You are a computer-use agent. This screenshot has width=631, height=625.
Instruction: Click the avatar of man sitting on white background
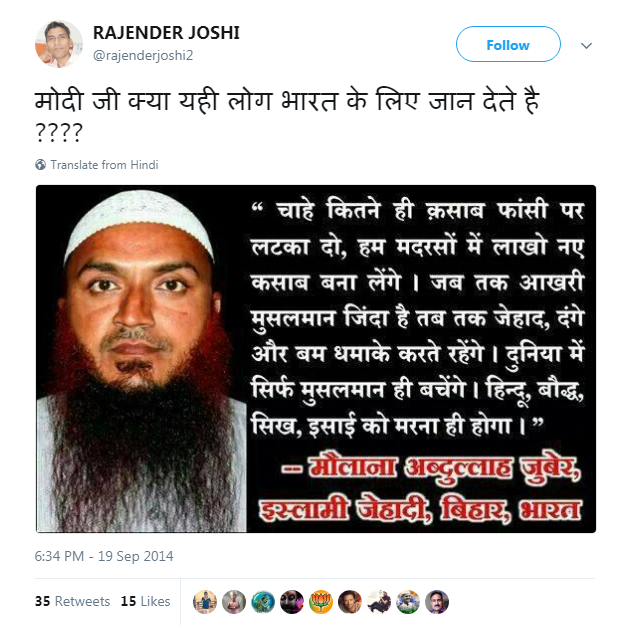tap(379, 602)
